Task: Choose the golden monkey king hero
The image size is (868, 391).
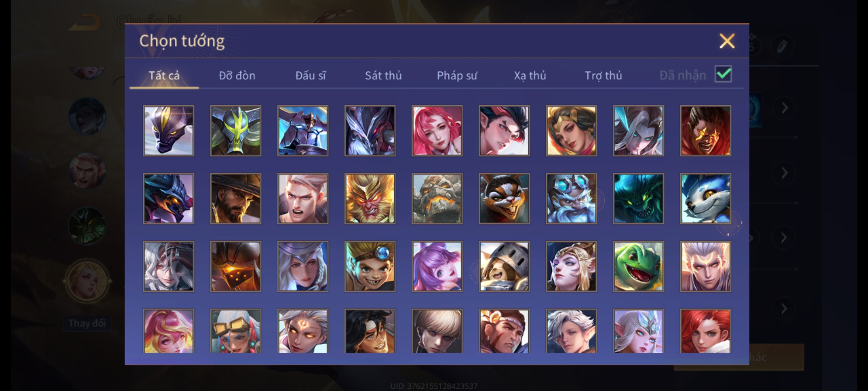Action: coord(370,198)
